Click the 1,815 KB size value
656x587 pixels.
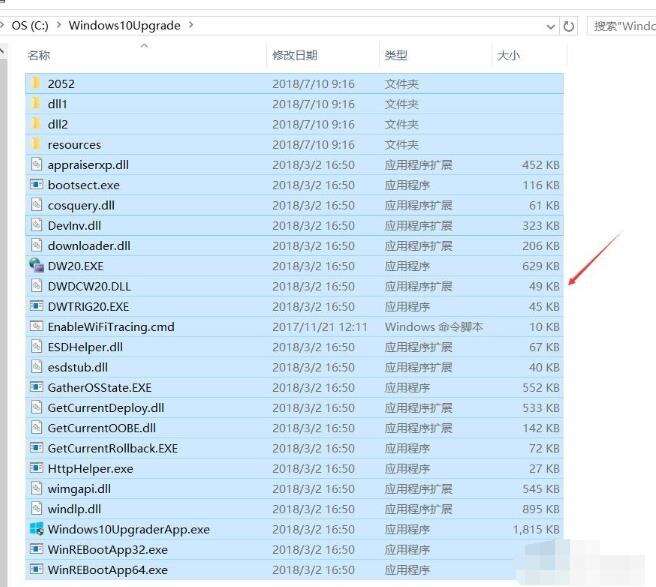[x=536, y=529]
